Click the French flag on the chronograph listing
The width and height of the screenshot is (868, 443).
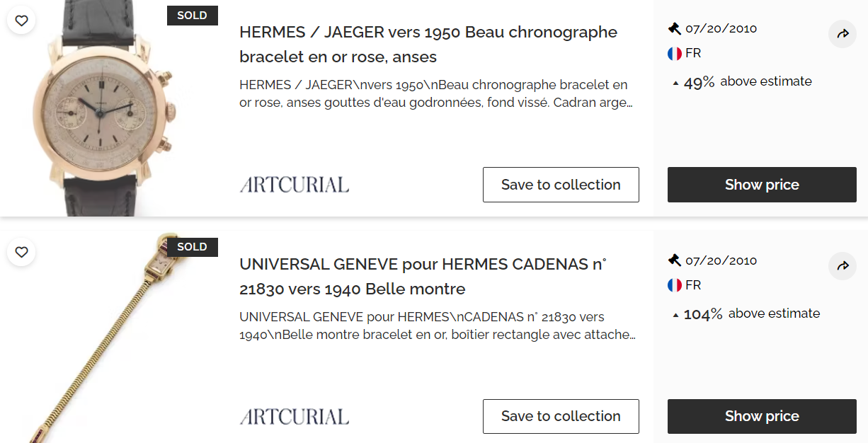coord(675,54)
